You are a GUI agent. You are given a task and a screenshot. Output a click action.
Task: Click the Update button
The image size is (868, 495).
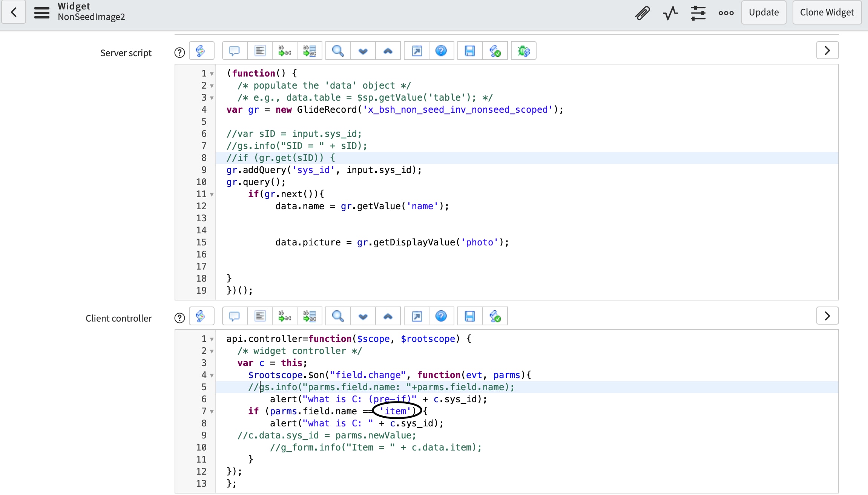pyautogui.click(x=764, y=12)
